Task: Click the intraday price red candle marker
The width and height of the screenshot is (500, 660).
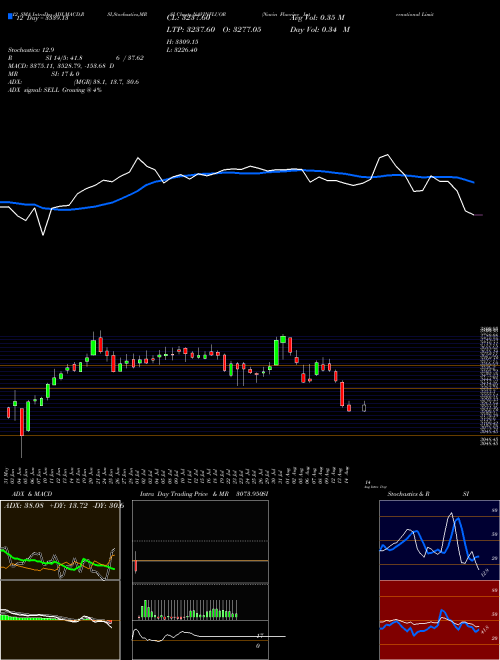Action: click(x=136, y=563)
